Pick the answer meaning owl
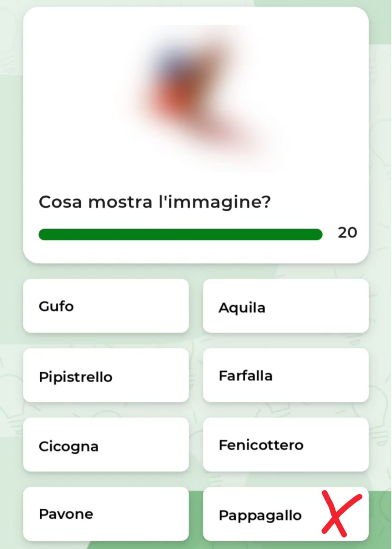This screenshot has height=549, width=392. pyautogui.click(x=106, y=306)
